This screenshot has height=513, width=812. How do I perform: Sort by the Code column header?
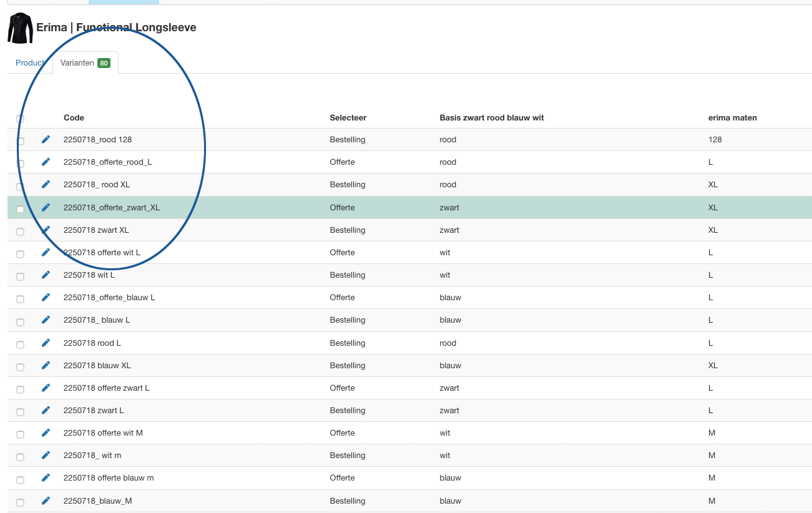pyautogui.click(x=74, y=117)
